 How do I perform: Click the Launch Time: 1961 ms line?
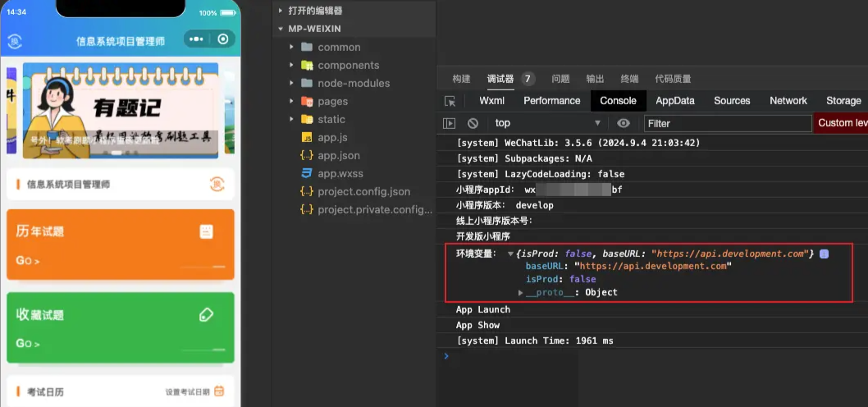(534, 341)
